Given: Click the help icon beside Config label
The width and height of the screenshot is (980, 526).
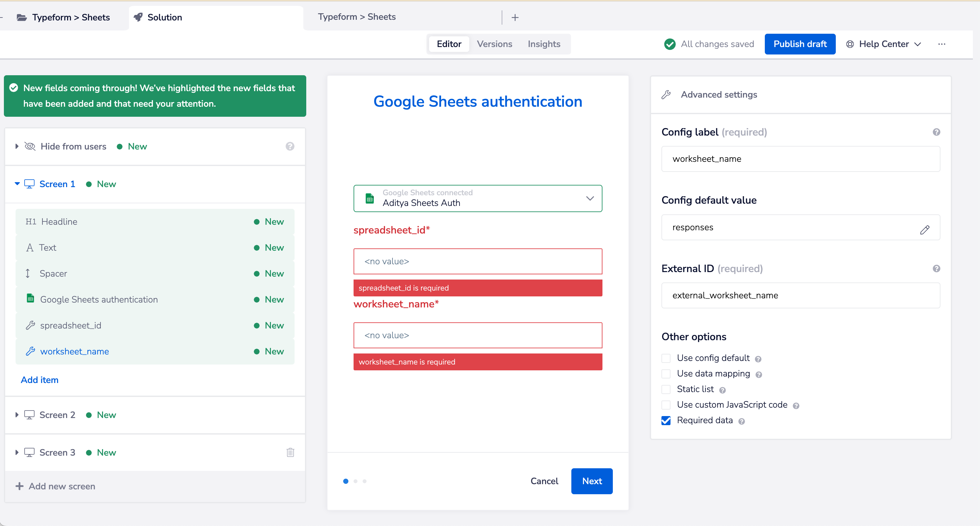Looking at the screenshot, I should point(936,132).
